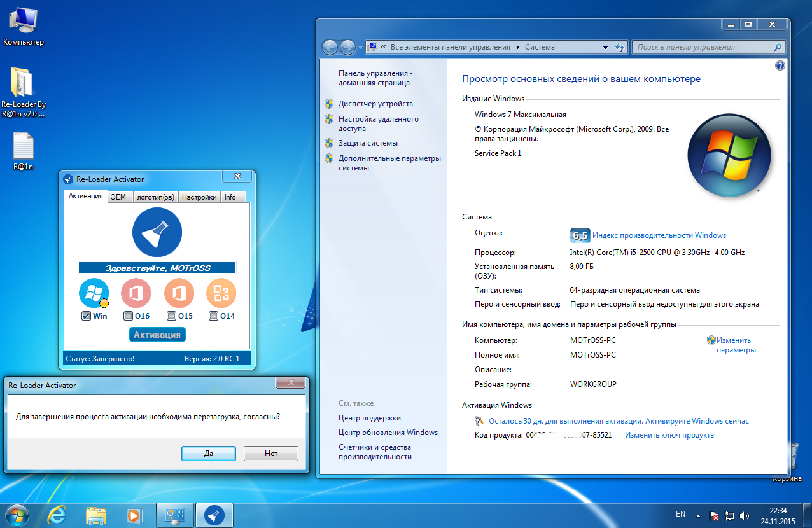Open Центр обновления Windows link
This screenshot has width=812, height=528.
[x=388, y=433]
